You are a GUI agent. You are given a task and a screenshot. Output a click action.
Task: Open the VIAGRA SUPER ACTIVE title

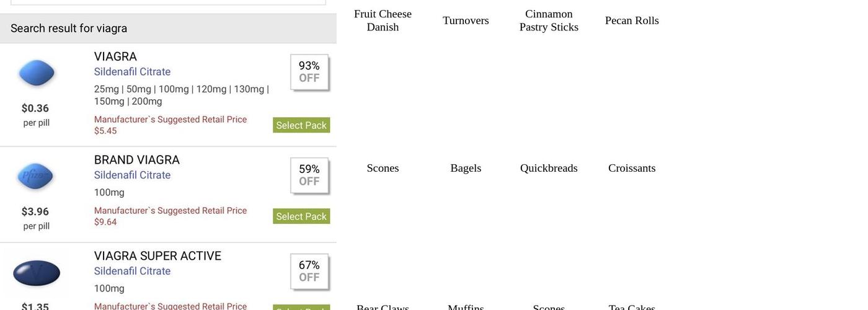pos(157,256)
